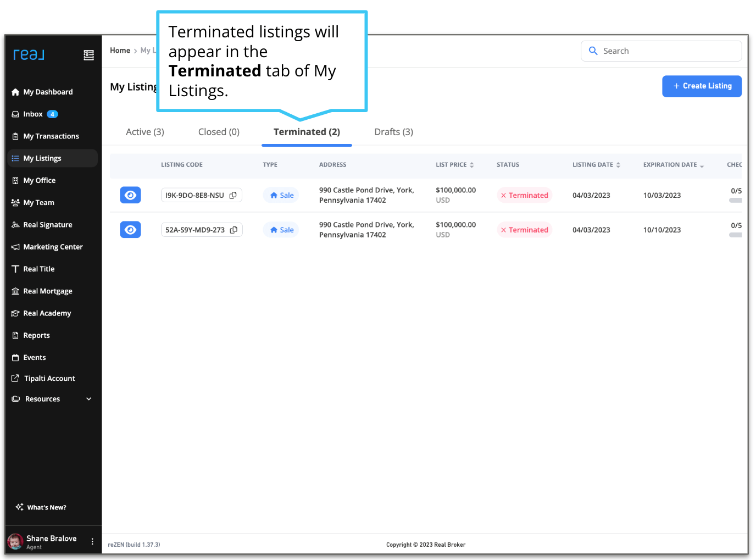The width and height of the screenshot is (756, 560).
Task: Select My Transactions in the sidebar
Action: pos(51,136)
